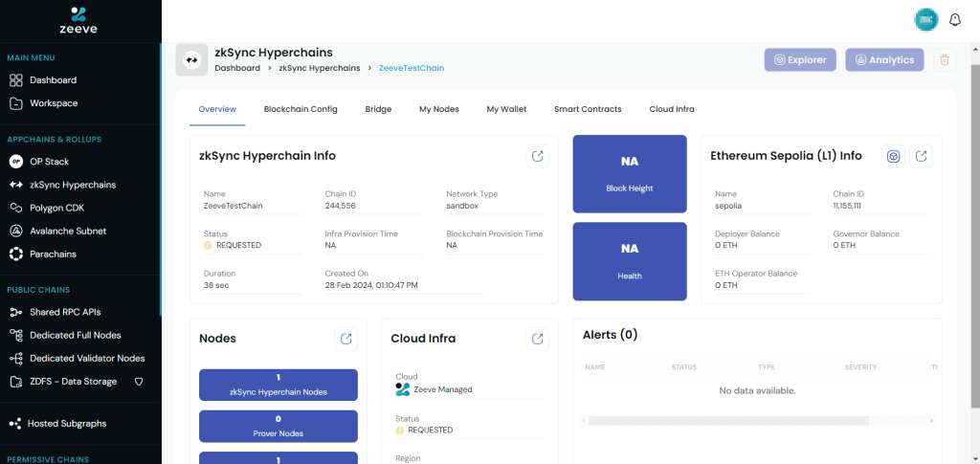Open zkSync Hyperchain Info external link icon
This screenshot has height=464, width=980.
click(x=538, y=156)
